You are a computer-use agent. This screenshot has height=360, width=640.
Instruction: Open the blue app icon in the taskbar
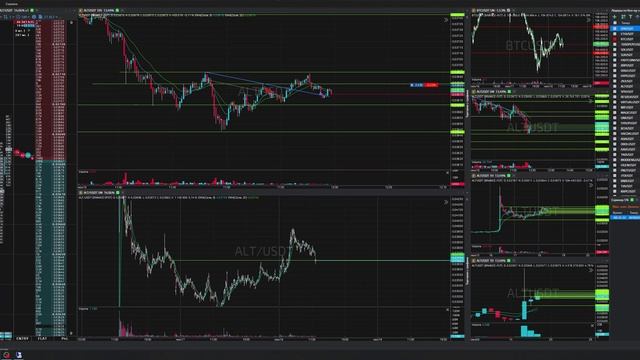19,355
